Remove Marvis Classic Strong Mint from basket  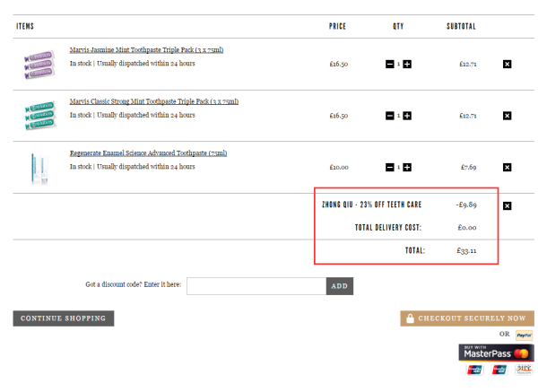pos(508,116)
